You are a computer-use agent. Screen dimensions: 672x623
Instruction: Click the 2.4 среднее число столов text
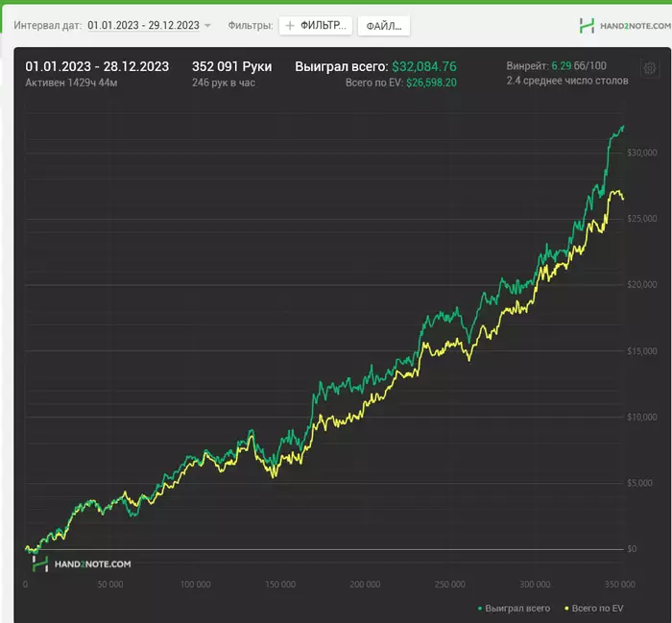pos(567,81)
